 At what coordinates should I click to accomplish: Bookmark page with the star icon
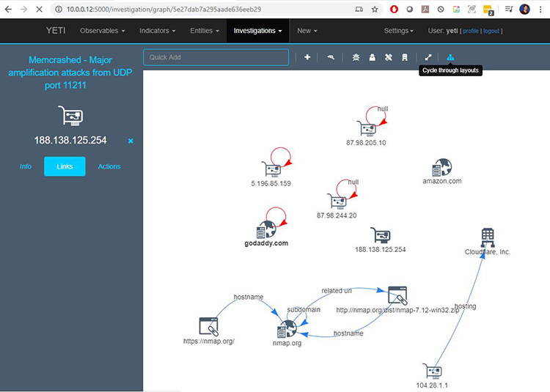pyautogui.click(x=375, y=9)
